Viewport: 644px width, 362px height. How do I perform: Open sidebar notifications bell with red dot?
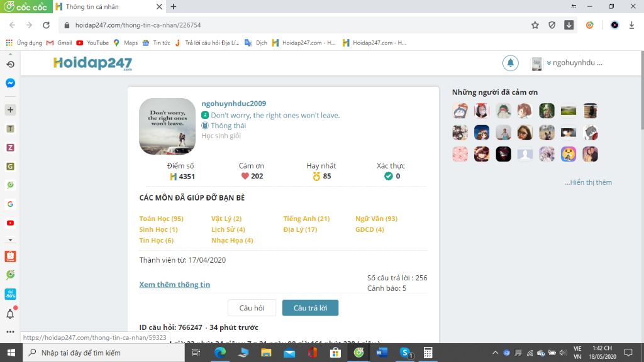10,314
